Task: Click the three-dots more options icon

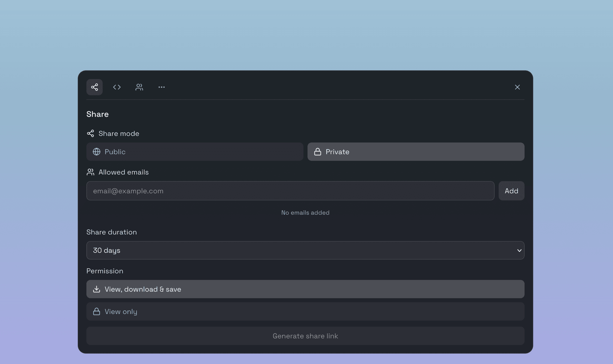Action: pyautogui.click(x=162, y=87)
